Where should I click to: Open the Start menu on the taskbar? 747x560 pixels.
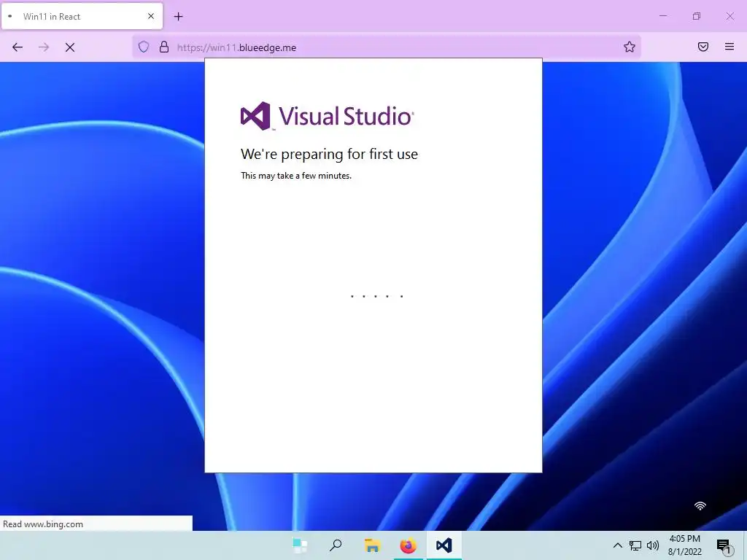click(x=300, y=545)
